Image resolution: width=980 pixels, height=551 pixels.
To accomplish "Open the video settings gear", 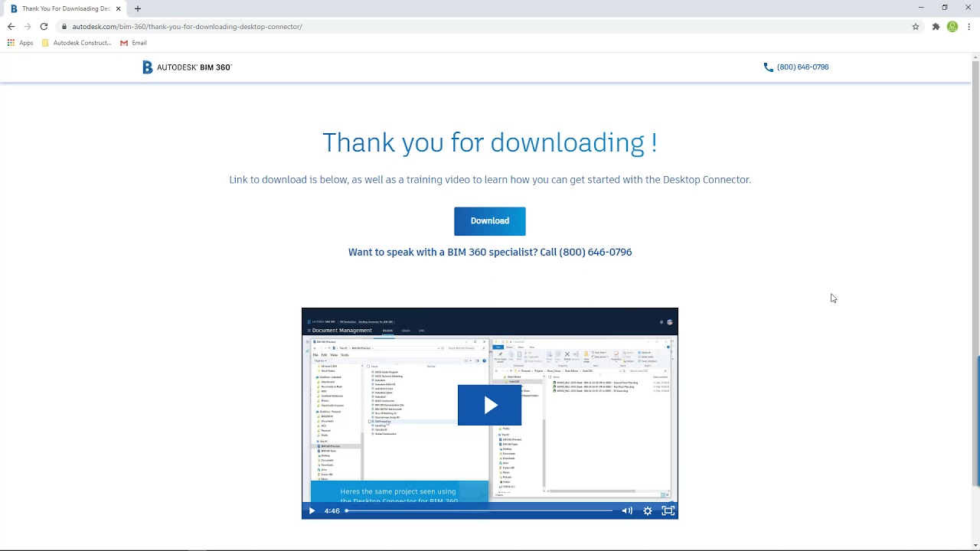I will 648,510.
